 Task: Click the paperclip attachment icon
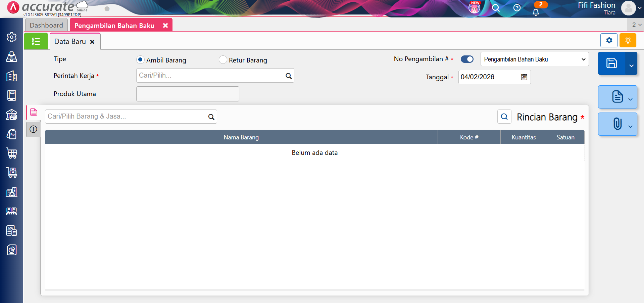617,124
